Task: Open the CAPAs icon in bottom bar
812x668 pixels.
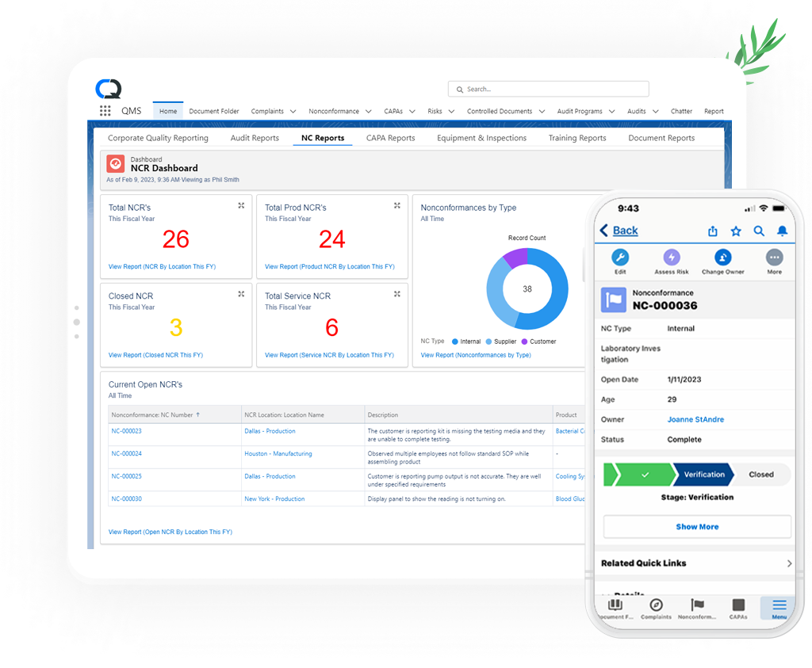Action: coord(737,606)
